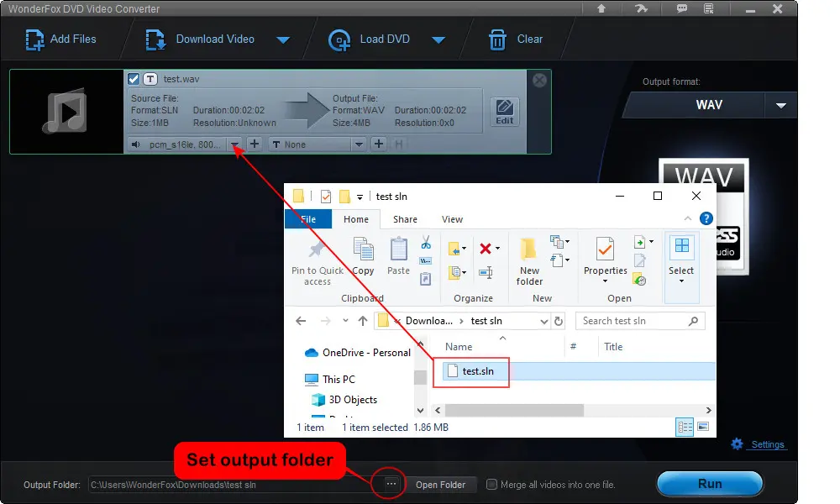This screenshot has height=504, width=840.
Task: Click the Properties icon in Explorer ribbon
Action: coord(606,250)
